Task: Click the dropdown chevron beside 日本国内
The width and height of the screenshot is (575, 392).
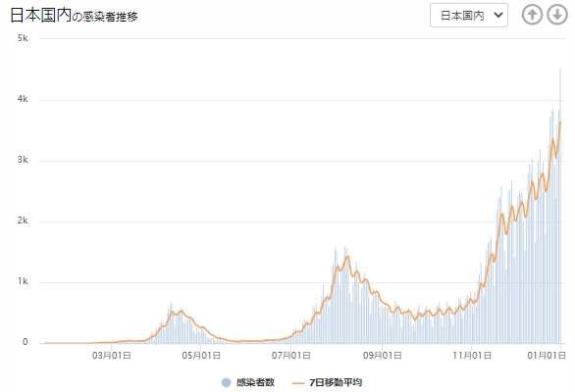Action: point(498,15)
